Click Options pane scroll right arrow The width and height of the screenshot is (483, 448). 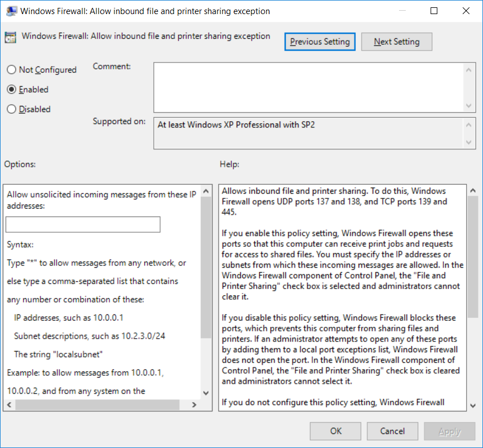[194, 405]
